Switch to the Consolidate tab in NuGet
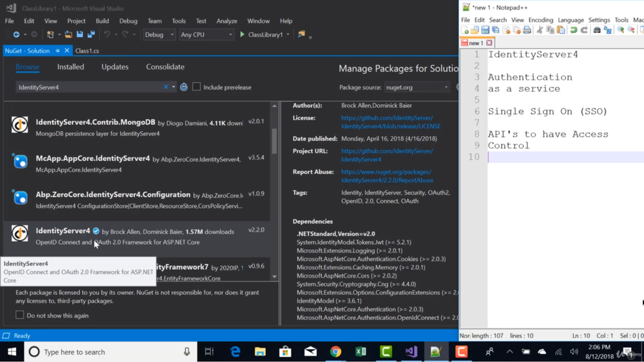This screenshot has height=362, width=644. pyautogui.click(x=165, y=66)
